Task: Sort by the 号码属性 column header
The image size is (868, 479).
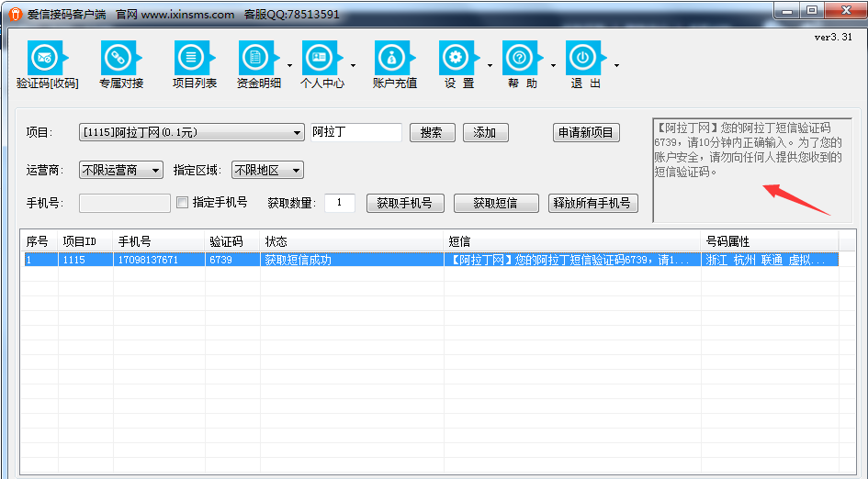Action: click(770, 241)
